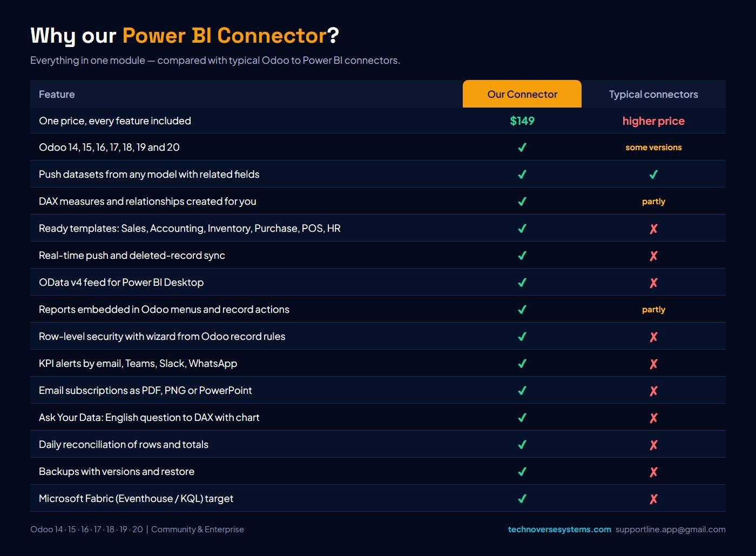
Task: Click the green checkmark for Ready templates row
Action: [522, 229]
